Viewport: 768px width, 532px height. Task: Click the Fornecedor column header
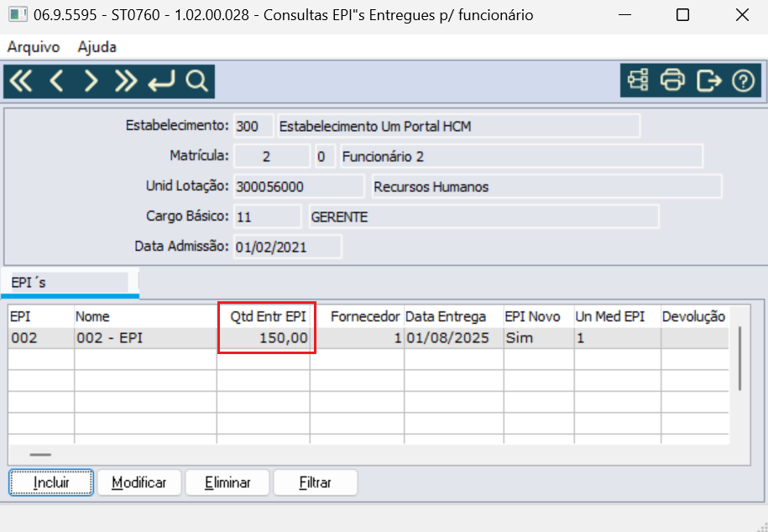click(357, 316)
